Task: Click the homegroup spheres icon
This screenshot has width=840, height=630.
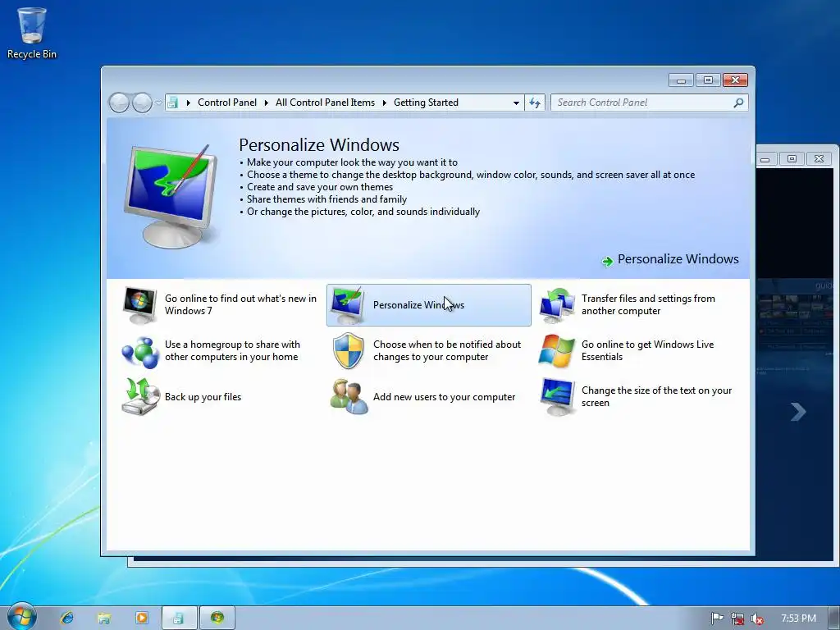Action: [139, 351]
